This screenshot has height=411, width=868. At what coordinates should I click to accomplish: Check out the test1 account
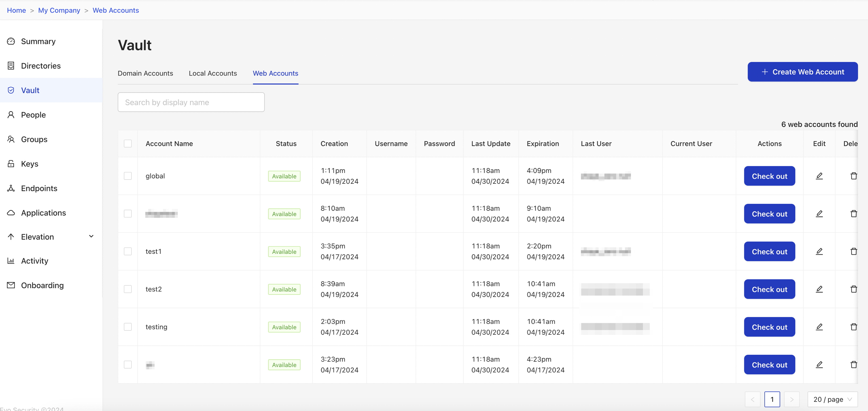pyautogui.click(x=769, y=251)
